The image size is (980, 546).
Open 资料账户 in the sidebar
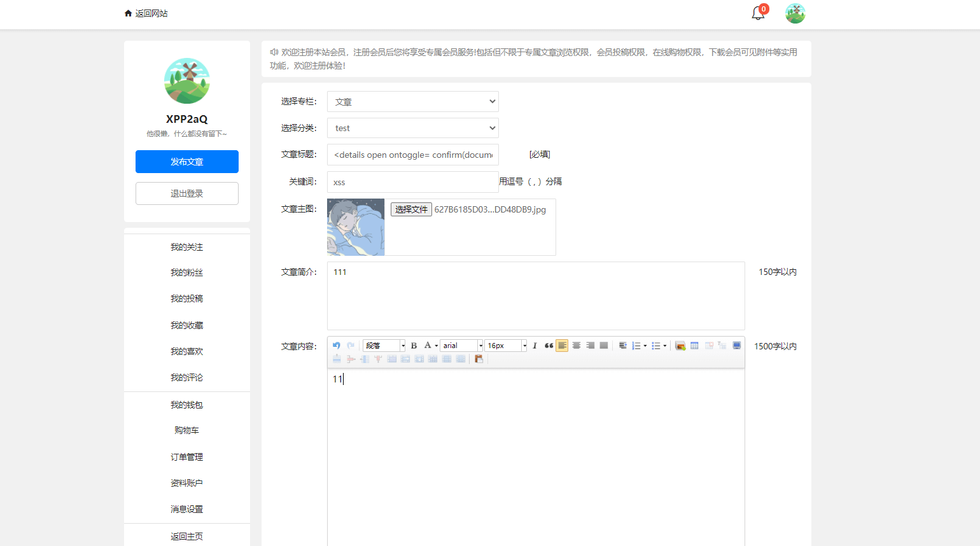click(187, 483)
